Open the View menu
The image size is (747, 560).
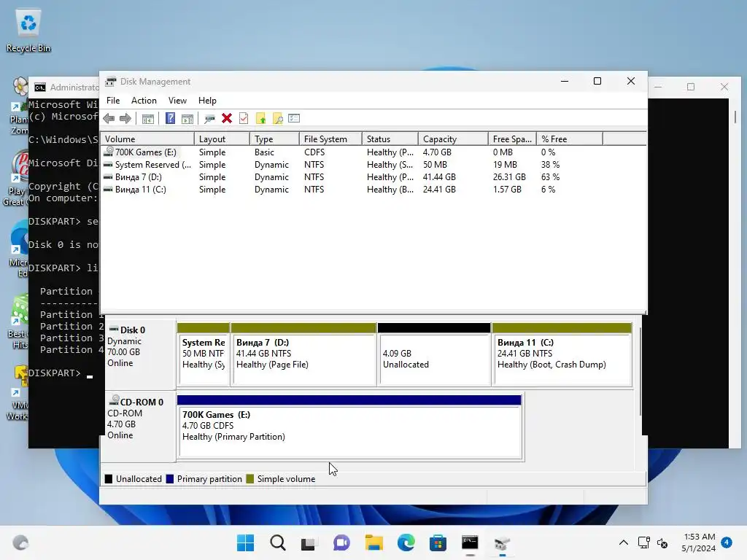point(177,101)
